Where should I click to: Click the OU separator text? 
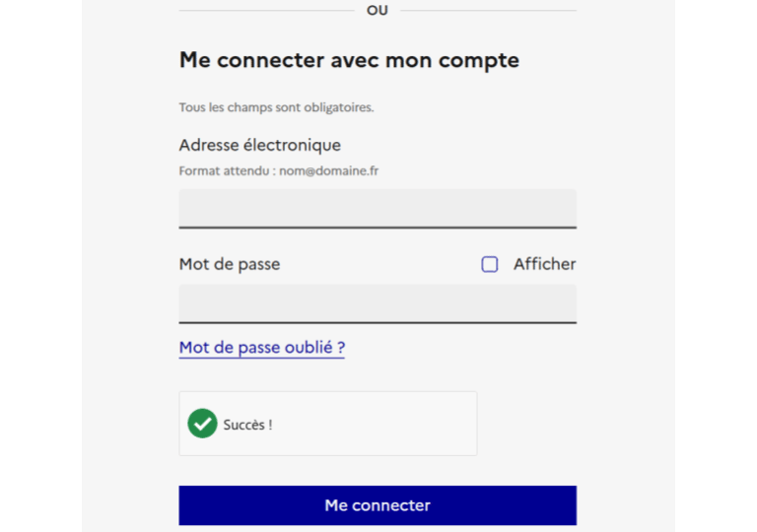pyautogui.click(x=378, y=10)
